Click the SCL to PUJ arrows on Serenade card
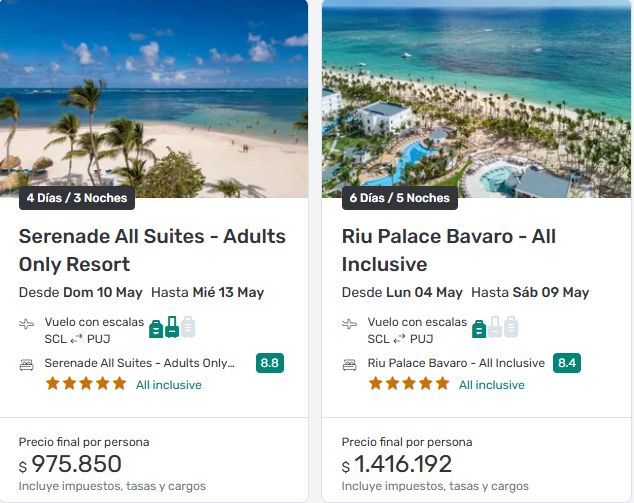 76,339
